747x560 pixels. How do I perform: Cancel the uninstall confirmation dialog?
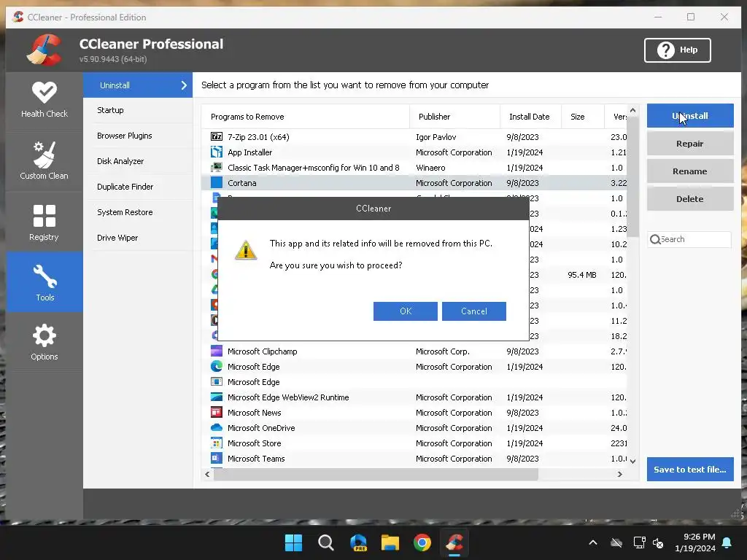coord(474,311)
